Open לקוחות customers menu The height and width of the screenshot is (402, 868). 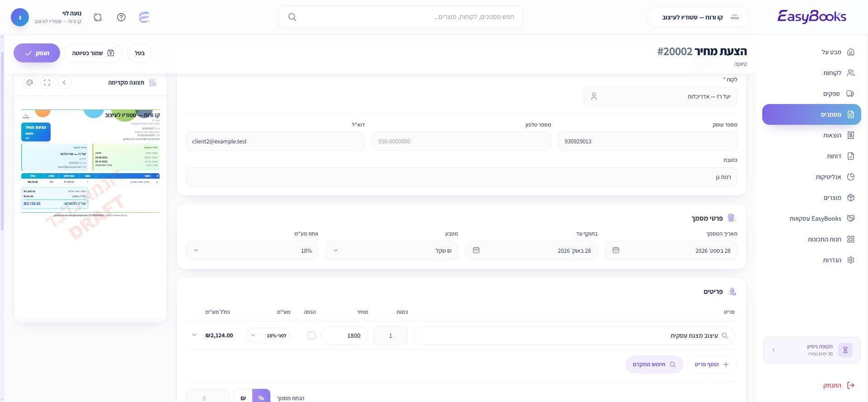[811, 73]
